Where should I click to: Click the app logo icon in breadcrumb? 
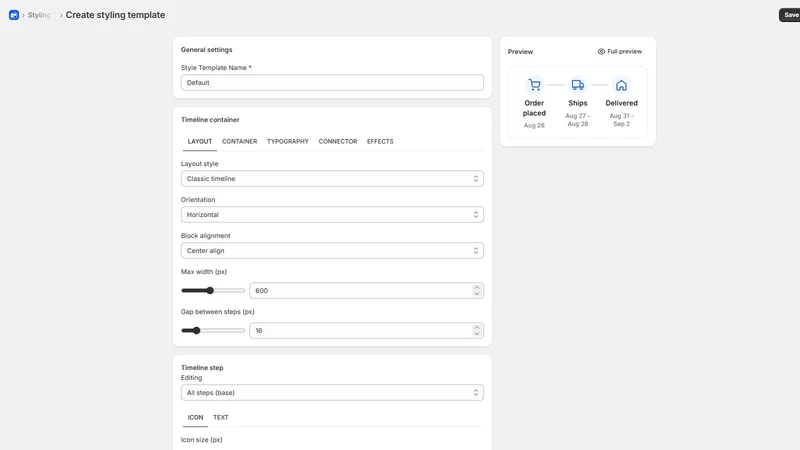[14, 15]
